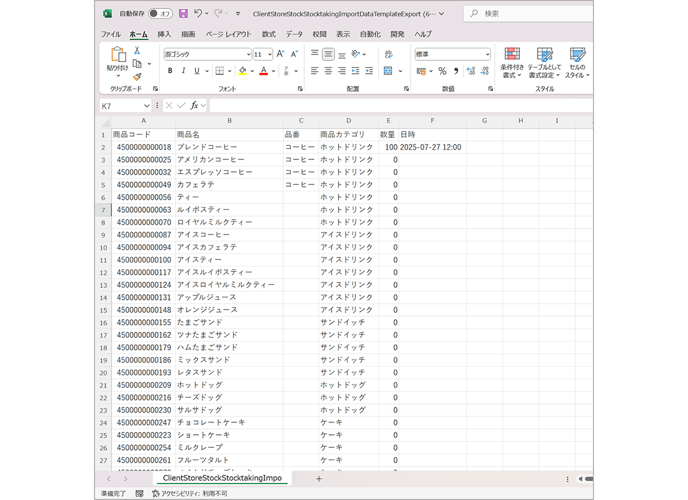Select column B header
This screenshot has height=500, width=688.
coord(229,121)
